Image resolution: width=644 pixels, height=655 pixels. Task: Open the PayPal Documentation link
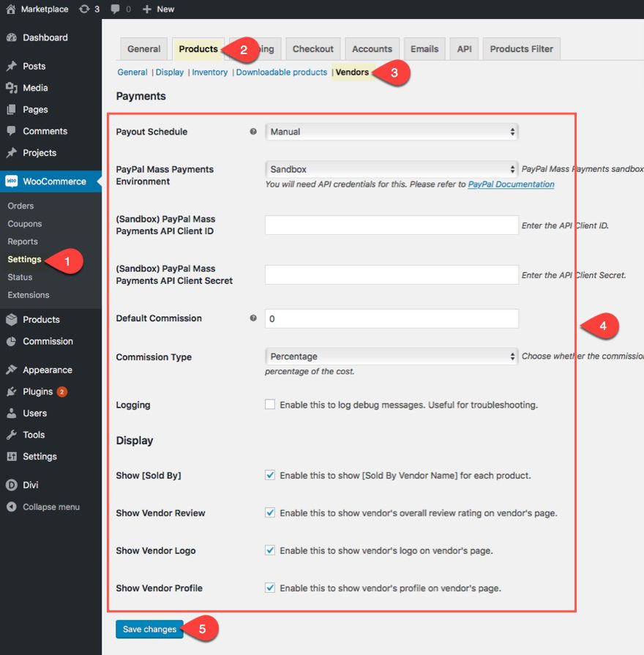click(511, 184)
